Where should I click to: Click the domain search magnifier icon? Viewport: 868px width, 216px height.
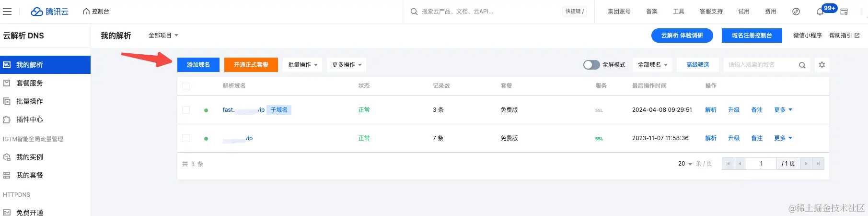802,65
